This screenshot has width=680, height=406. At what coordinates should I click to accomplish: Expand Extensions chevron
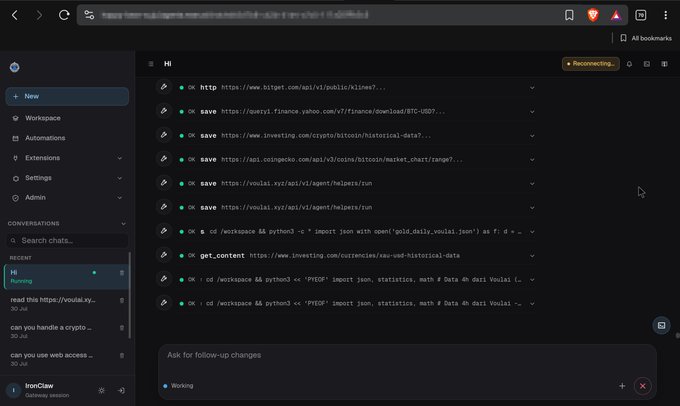point(120,158)
